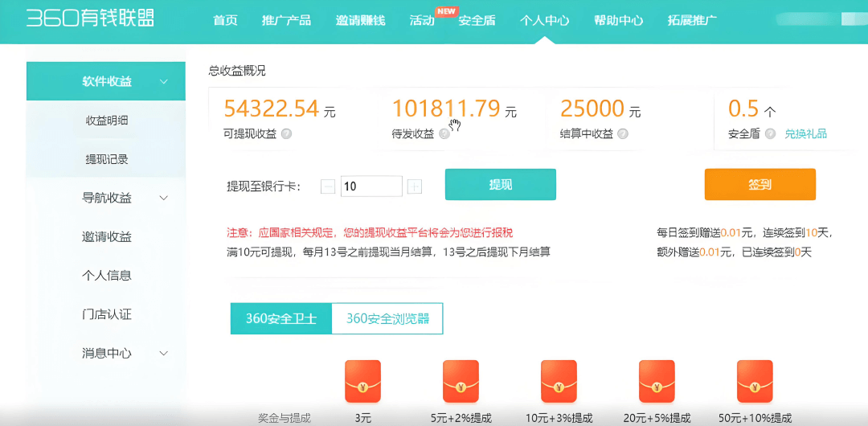Switch to 360安全浏览器 tab
The image size is (868, 426).
[x=387, y=318]
